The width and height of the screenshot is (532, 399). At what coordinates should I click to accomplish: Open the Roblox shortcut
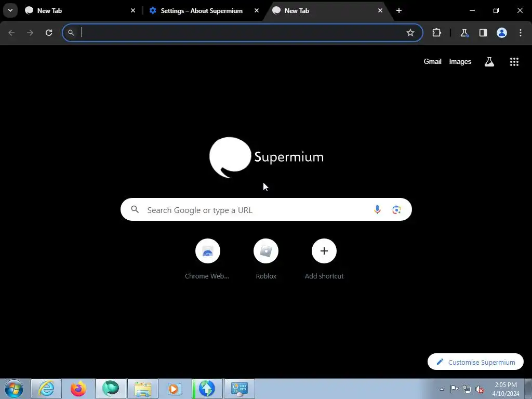click(266, 259)
